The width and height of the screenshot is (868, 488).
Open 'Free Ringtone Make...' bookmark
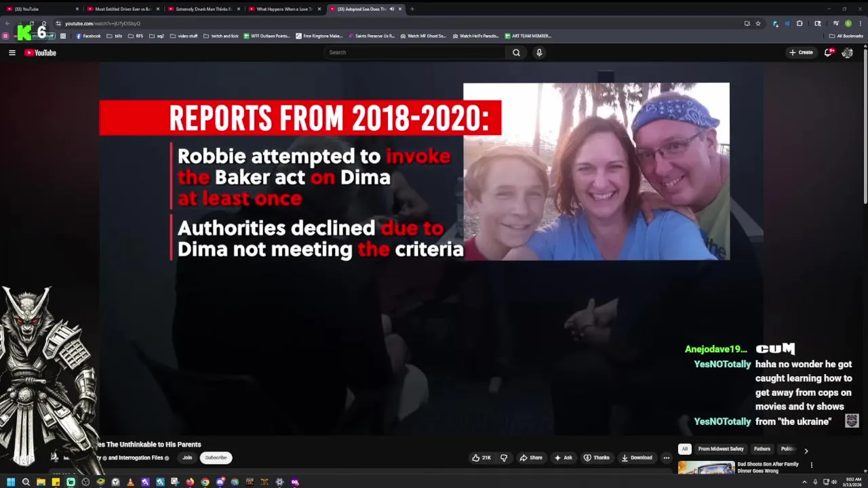(319, 36)
